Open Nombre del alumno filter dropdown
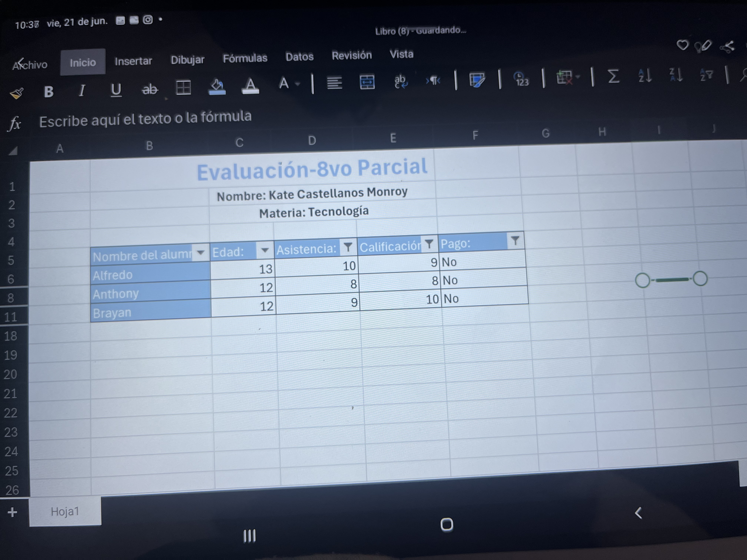 (201, 252)
